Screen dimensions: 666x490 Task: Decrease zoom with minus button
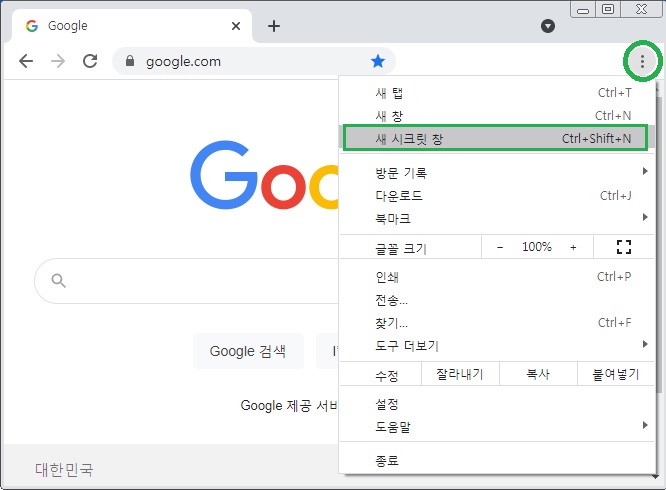[x=500, y=247]
